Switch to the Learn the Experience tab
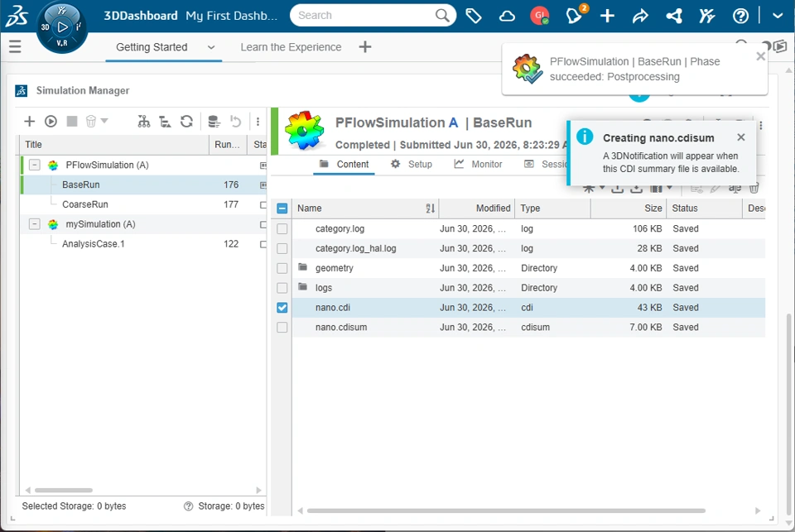 click(291, 47)
